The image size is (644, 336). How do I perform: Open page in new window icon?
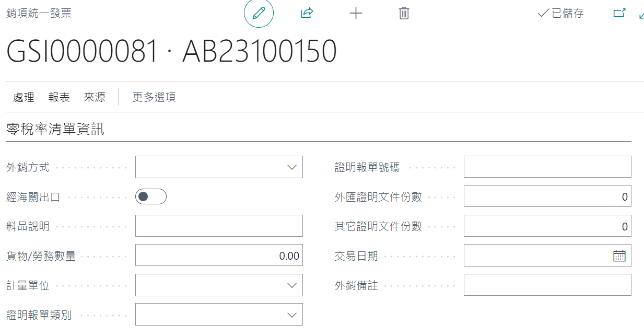coord(619,14)
